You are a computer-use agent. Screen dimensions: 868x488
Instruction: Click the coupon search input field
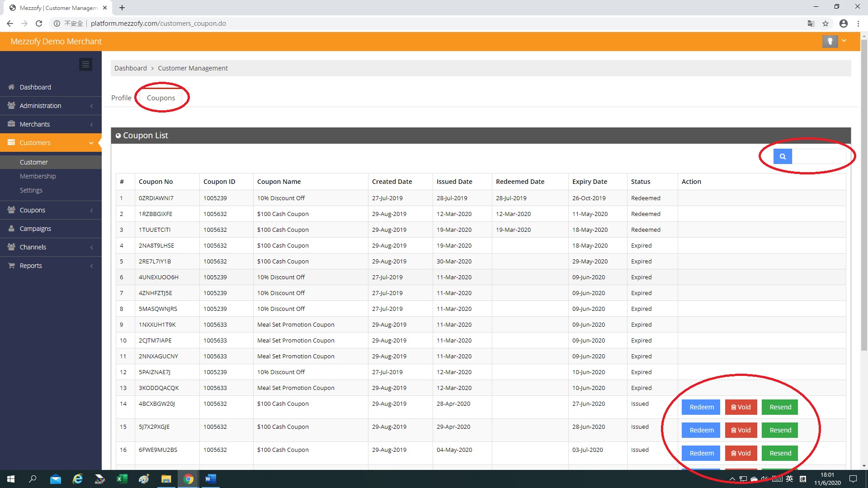[x=818, y=156]
